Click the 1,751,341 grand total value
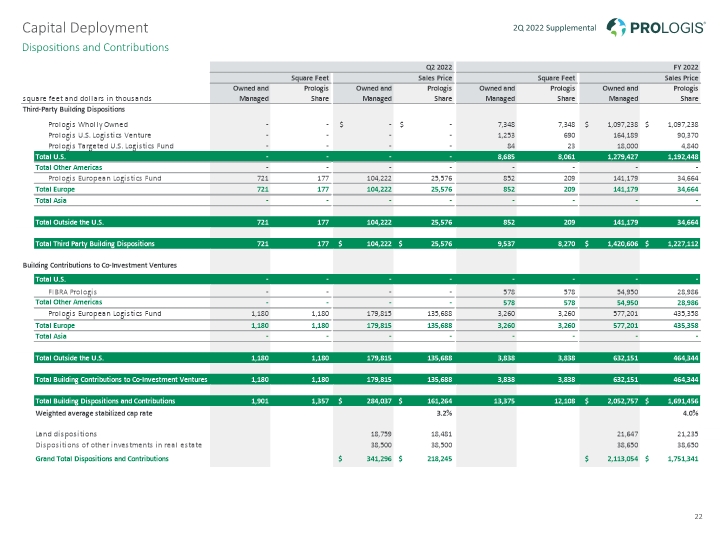 point(683,459)
